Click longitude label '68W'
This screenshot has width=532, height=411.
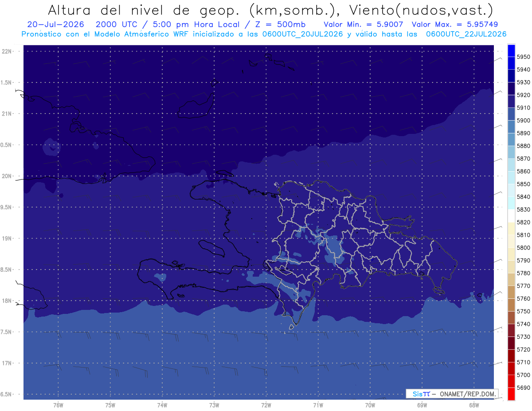pos(474,405)
